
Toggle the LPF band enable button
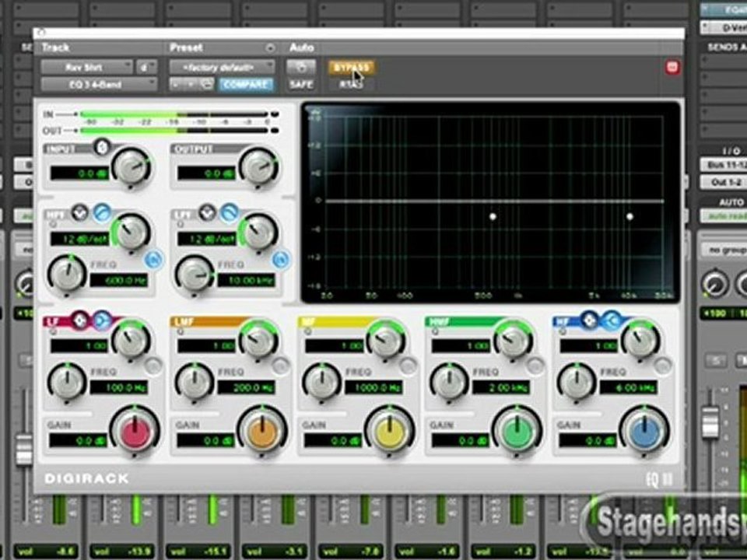coord(281,260)
